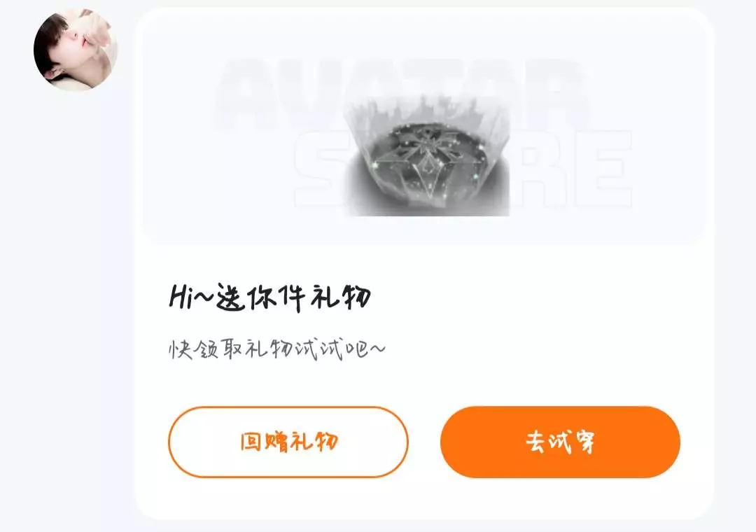Image resolution: width=756 pixels, height=532 pixels.
Task: Click the 礼物 word in 回赠礼物 label
Action: (314, 442)
